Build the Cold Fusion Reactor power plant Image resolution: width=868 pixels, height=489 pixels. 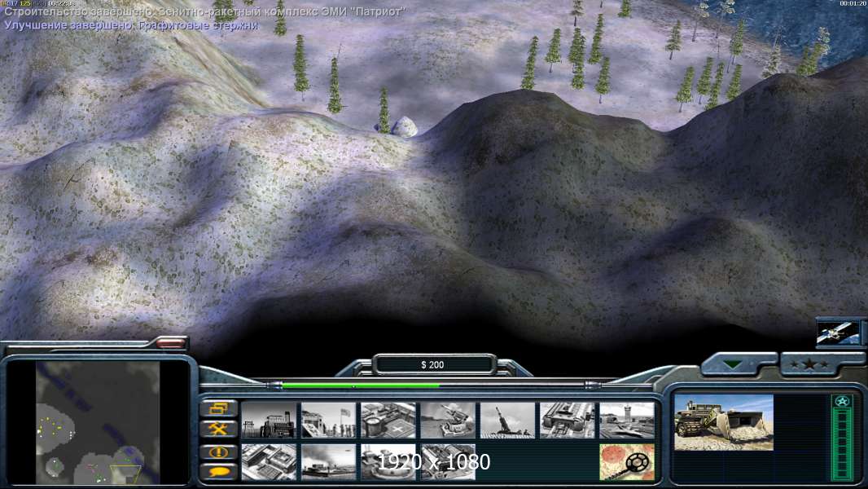tap(269, 421)
